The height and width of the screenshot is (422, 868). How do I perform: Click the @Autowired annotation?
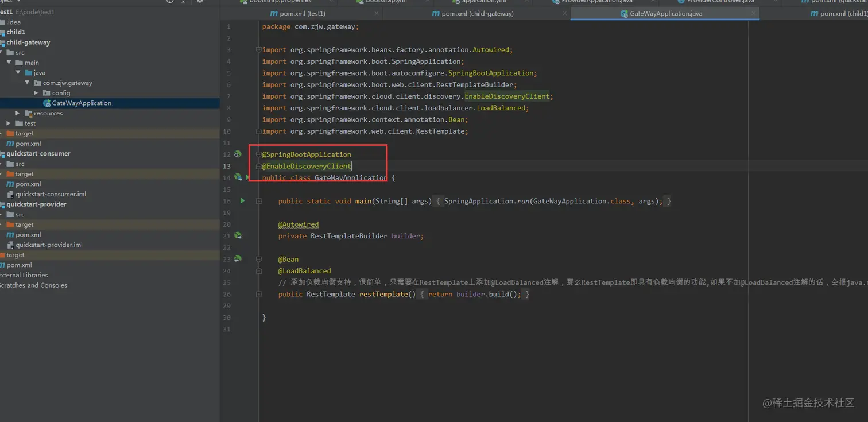299,224
